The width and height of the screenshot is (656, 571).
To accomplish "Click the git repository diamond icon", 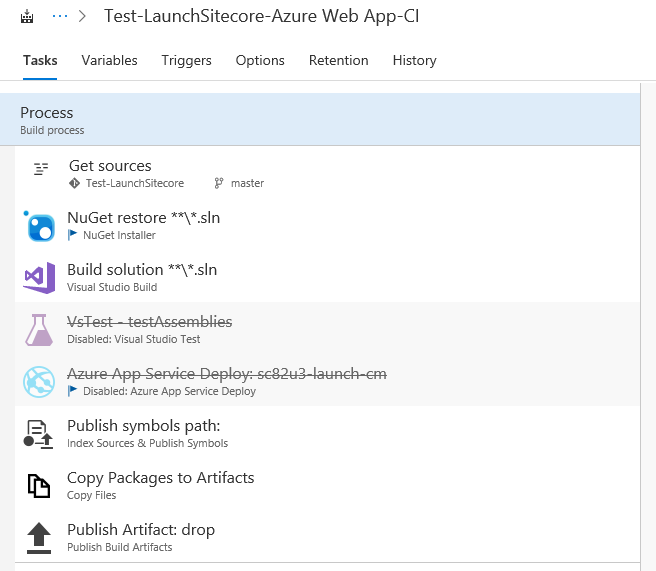I will pyautogui.click(x=74, y=183).
